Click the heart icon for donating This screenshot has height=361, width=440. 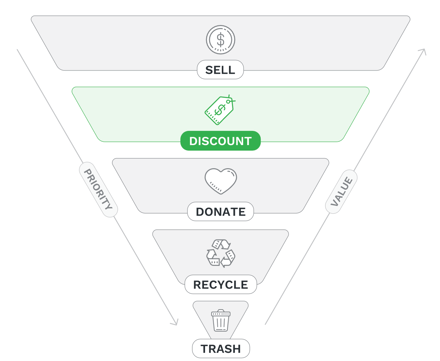(221, 181)
